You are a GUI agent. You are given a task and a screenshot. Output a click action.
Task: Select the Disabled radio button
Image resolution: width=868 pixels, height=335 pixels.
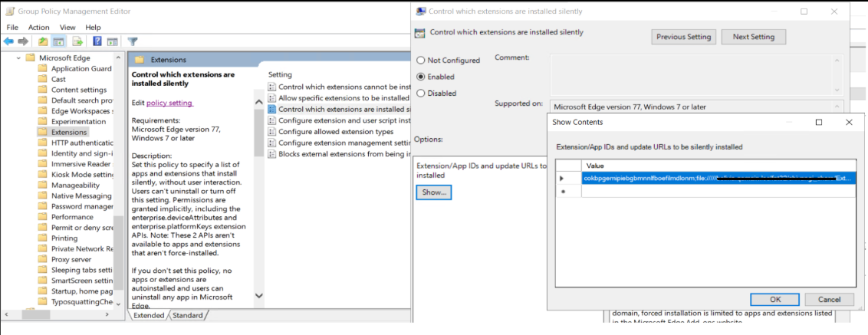(420, 93)
